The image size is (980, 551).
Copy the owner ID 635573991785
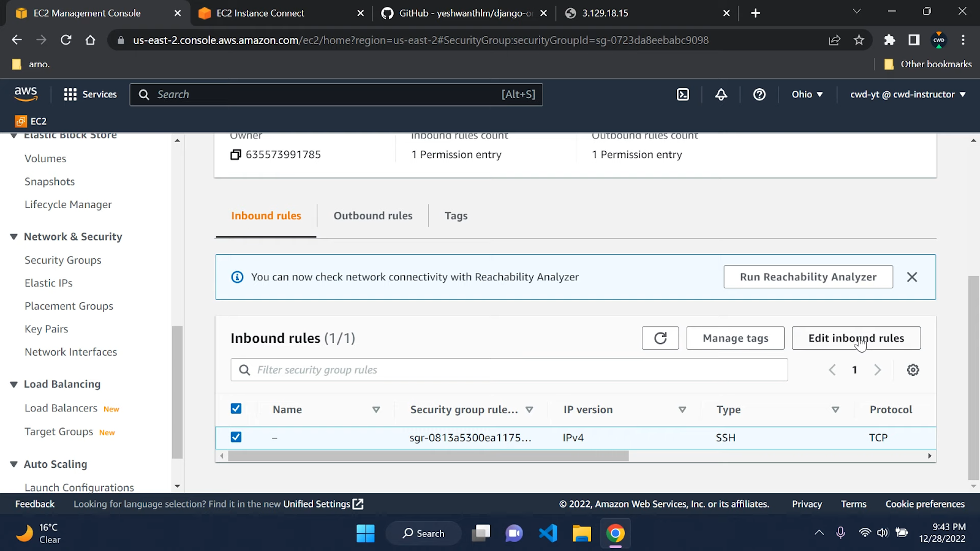[235, 155]
